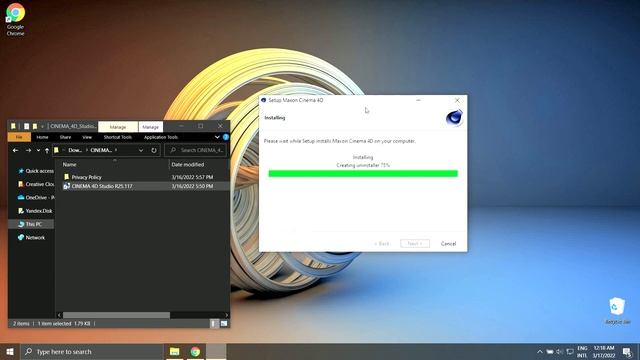Open the File tab in Explorer

(19, 137)
